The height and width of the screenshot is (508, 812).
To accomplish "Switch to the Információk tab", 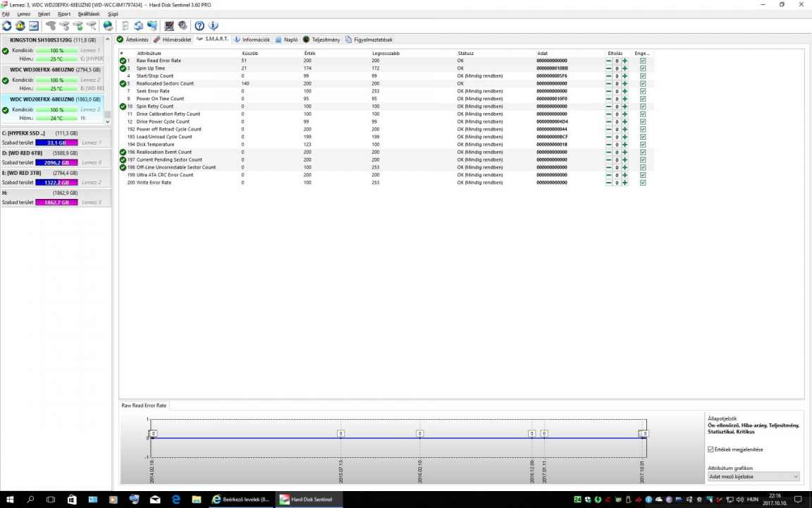I will pyautogui.click(x=252, y=40).
